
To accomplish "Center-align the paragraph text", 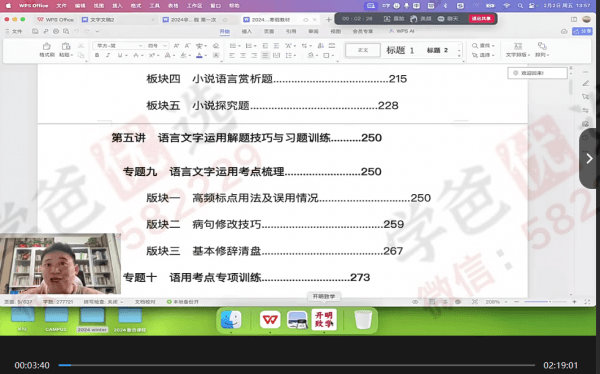I will [x=243, y=56].
